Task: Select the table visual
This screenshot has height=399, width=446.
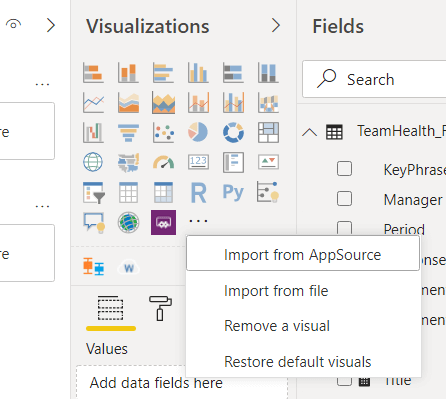Action: pos(128,192)
